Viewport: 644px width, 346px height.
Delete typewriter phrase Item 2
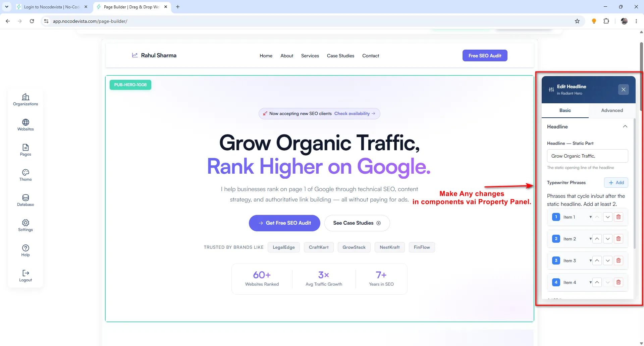coord(619,239)
